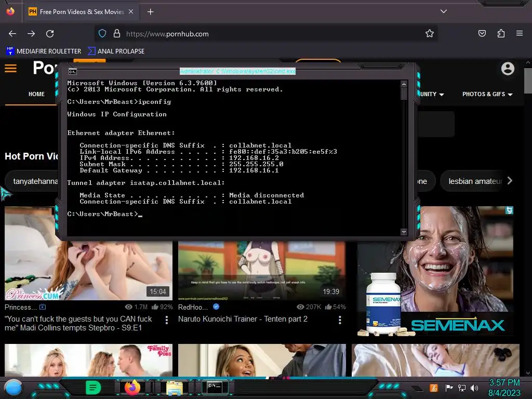Switch to Command Prompt taskbar button
Viewport: 532px width, 399px height.
click(x=215, y=387)
